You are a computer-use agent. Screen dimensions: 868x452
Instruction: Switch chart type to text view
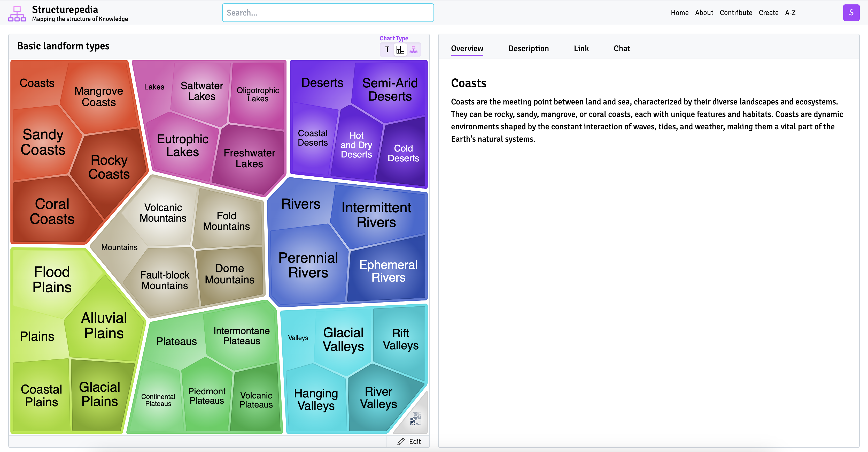(387, 50)
